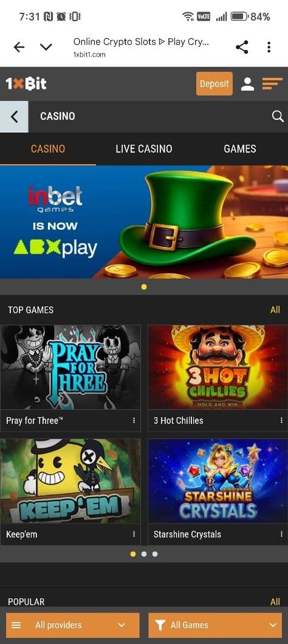
Task: Collapse browser page with down chevron
Action: [x=46, y=47]
